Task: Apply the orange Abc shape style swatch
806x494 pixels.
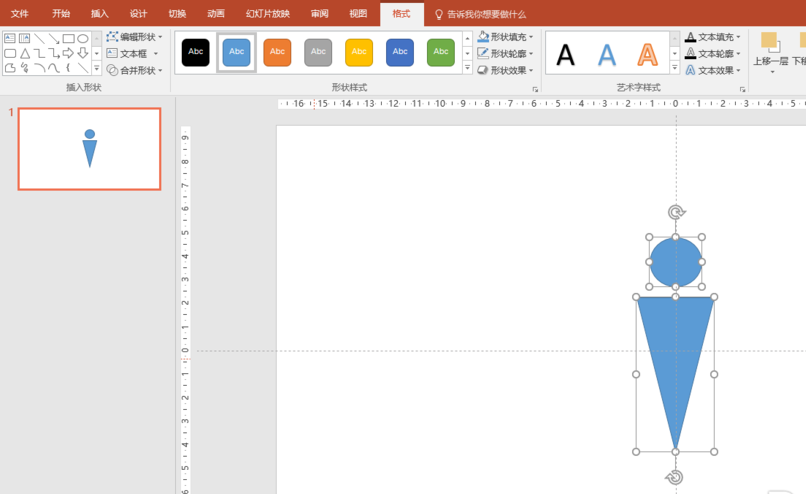Action: click(278, 52)
